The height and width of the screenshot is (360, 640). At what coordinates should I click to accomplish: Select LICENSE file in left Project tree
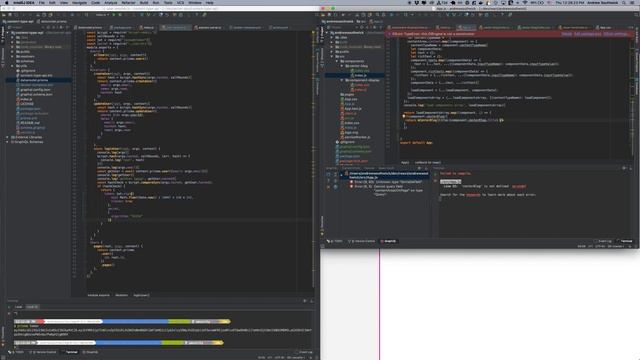tap(27, 104)
